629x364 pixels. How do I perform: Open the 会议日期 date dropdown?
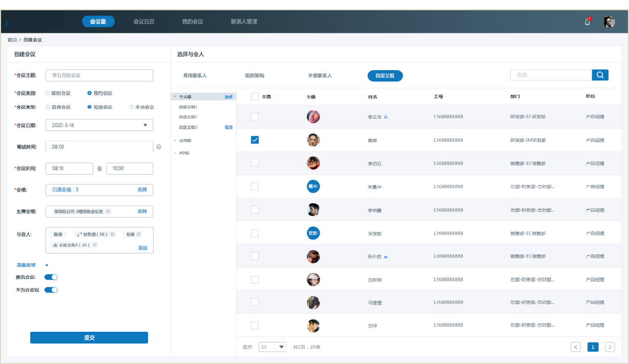click(145, 125)
